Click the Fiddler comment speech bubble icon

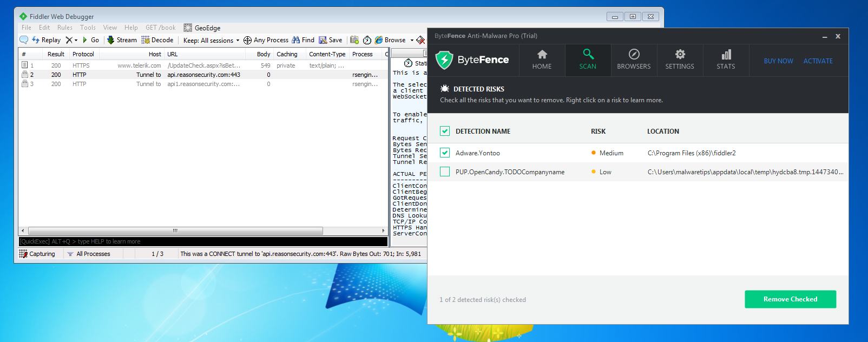(24, 40)
